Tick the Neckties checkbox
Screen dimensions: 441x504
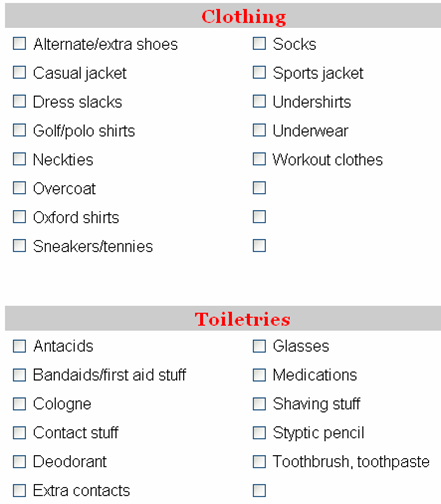click(19, 159)
